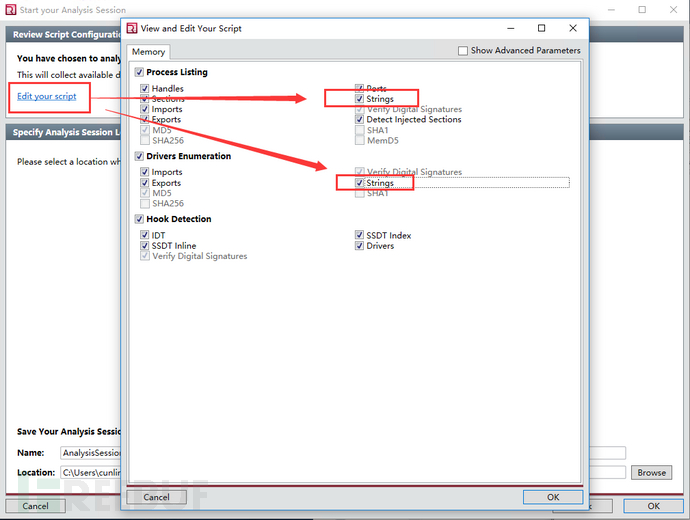Toggle Strings under Process Listing
This screenshot has width=690, height=520.
[360, 99]
